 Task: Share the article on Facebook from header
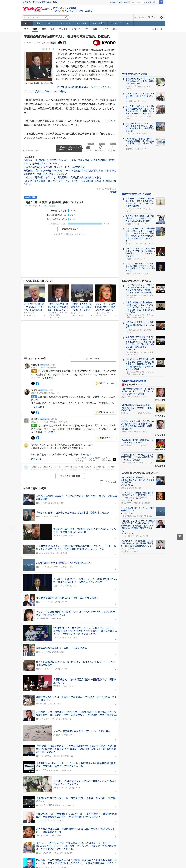click(64, 43)
